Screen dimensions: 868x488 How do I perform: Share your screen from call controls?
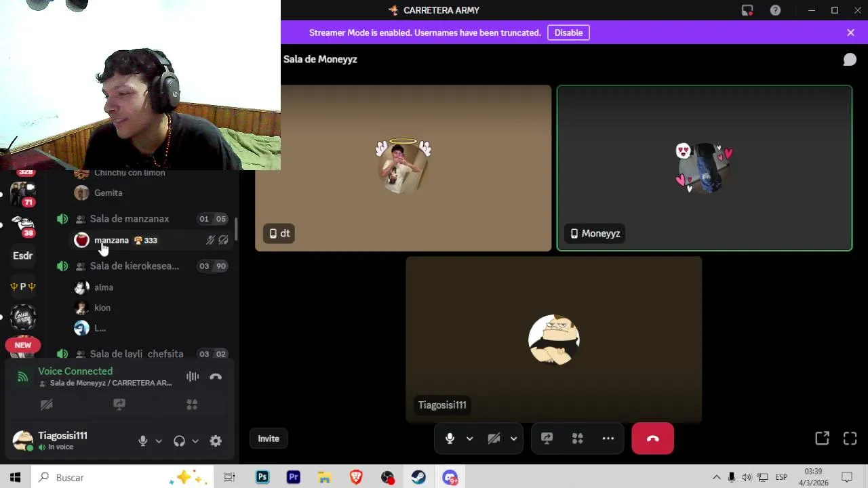coord(547,439)
